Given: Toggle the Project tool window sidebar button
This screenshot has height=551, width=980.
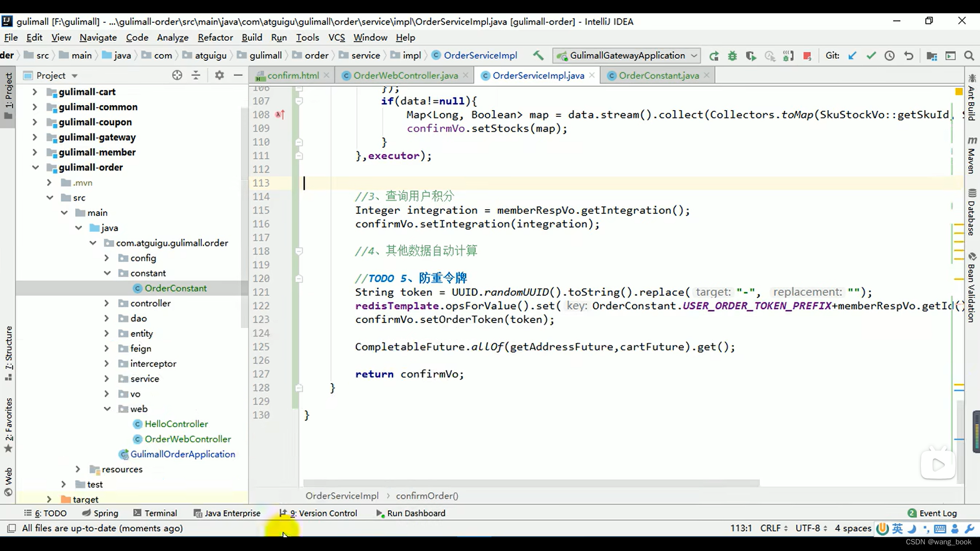Looking at the screenshot, I should (x=8, y=94).
